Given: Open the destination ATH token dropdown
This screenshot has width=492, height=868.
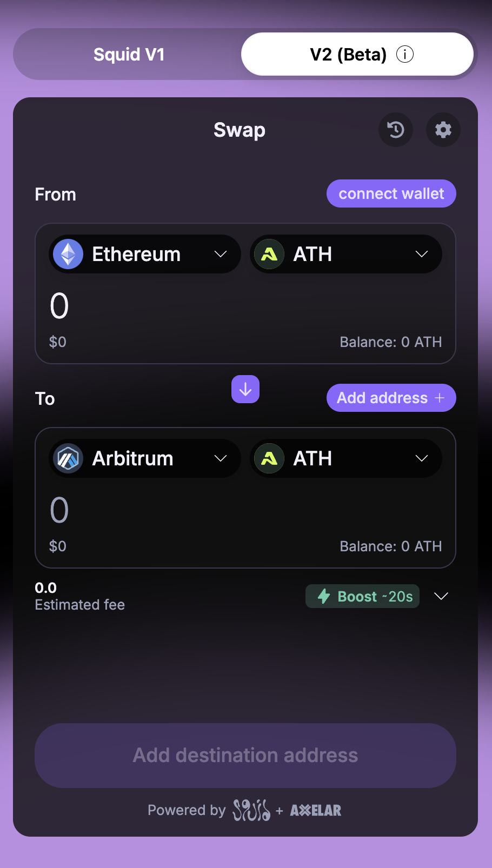Looking at the screenshot, I should 421,458.
